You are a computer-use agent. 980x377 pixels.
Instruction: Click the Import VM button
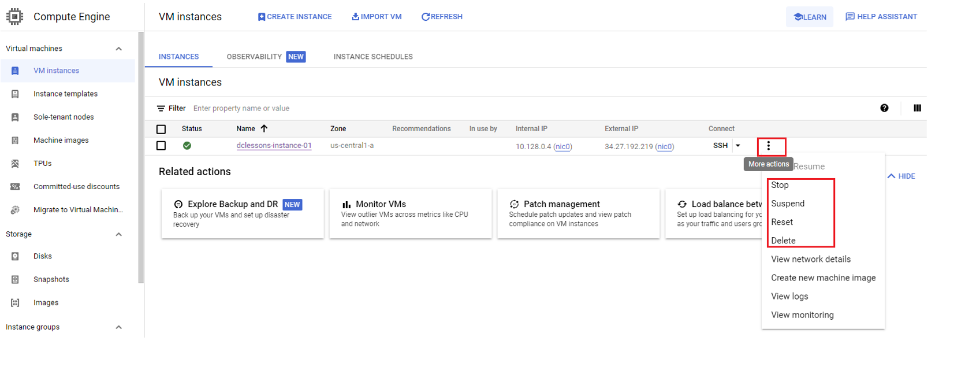[377, 17]
